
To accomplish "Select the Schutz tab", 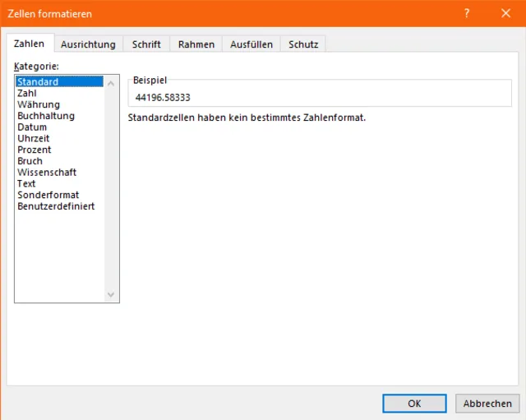I will [303, 44].
